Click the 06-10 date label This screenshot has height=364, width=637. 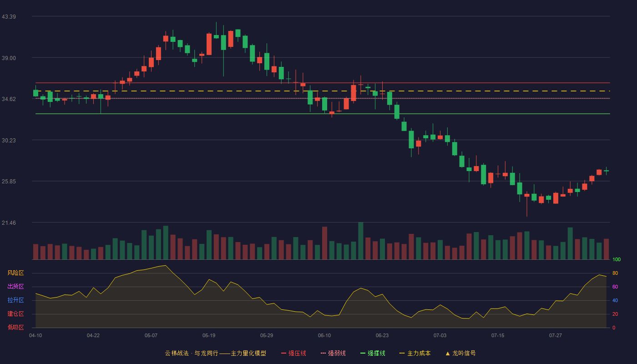point(324,335)
